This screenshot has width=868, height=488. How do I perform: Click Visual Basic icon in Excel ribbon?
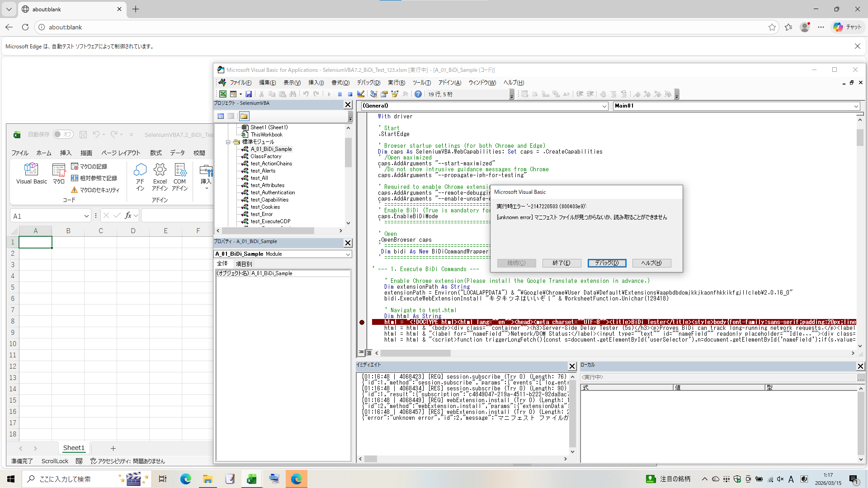31,174
